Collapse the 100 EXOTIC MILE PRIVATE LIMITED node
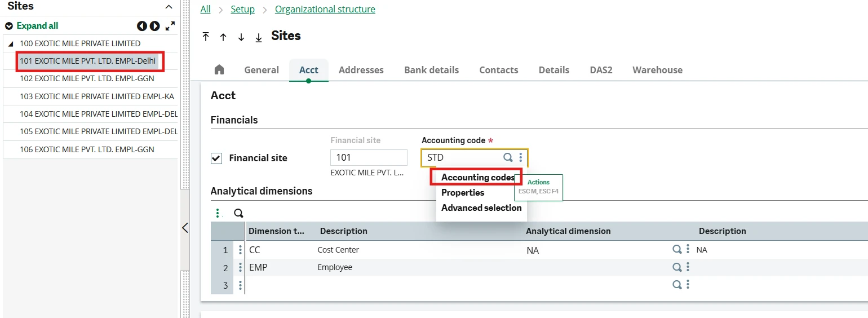This screenshot has width=868, height=318. tap(11, 44)
